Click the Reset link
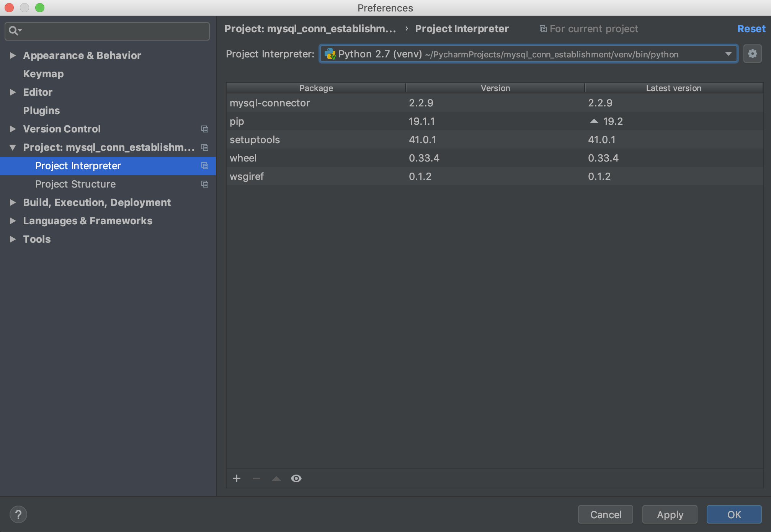The height and width of the screenshot is (532, 771). [751, 29]
